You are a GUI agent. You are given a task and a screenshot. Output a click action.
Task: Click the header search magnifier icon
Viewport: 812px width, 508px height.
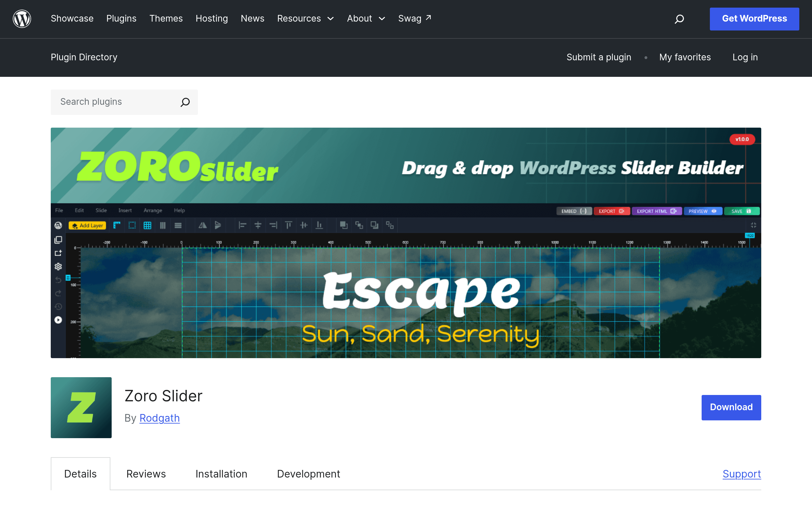679,19
